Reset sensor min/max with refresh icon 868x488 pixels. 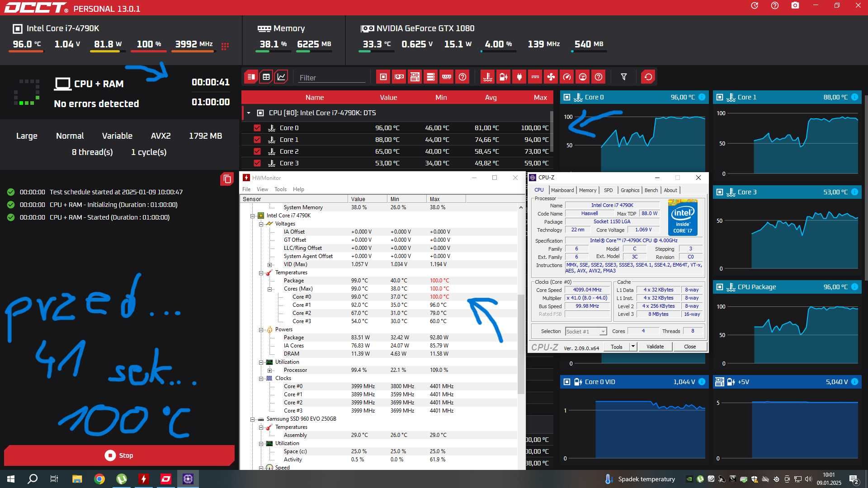(648, 77)
